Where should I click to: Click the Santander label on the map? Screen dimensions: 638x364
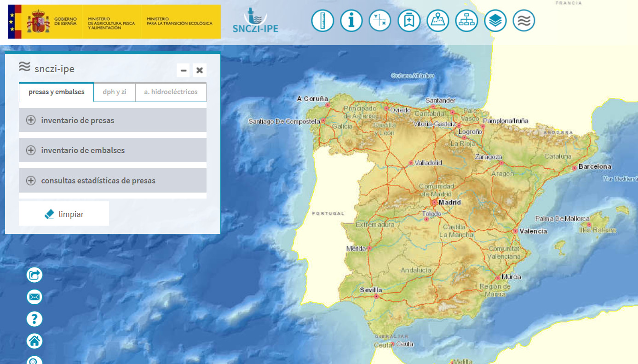(x=440, y=100)
